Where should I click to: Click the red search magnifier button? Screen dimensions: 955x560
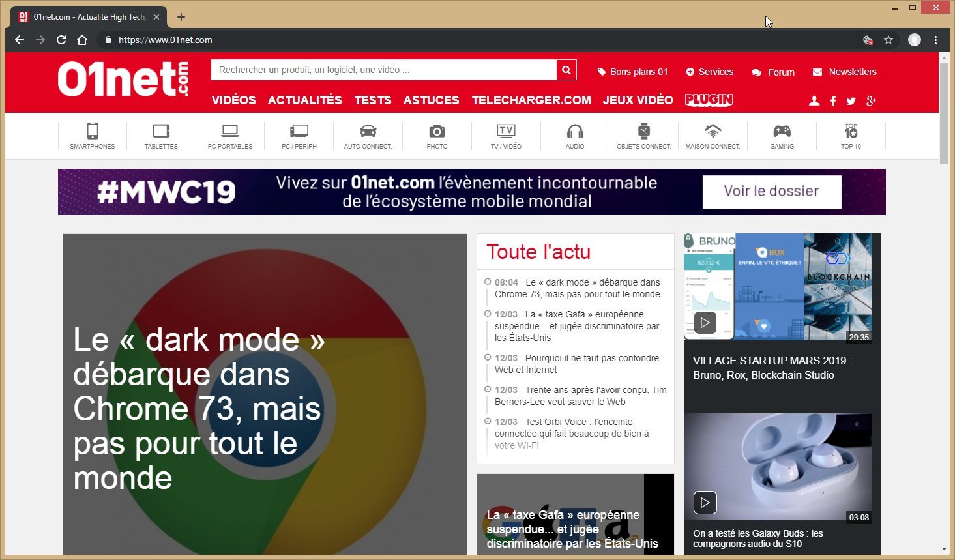tap(566, 70)
